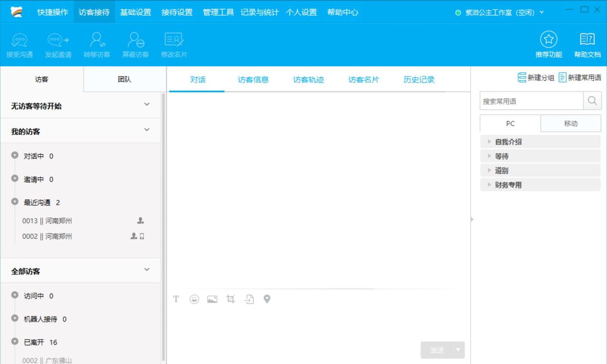Open the send button dropdown arrow

[x=457, y=350]
